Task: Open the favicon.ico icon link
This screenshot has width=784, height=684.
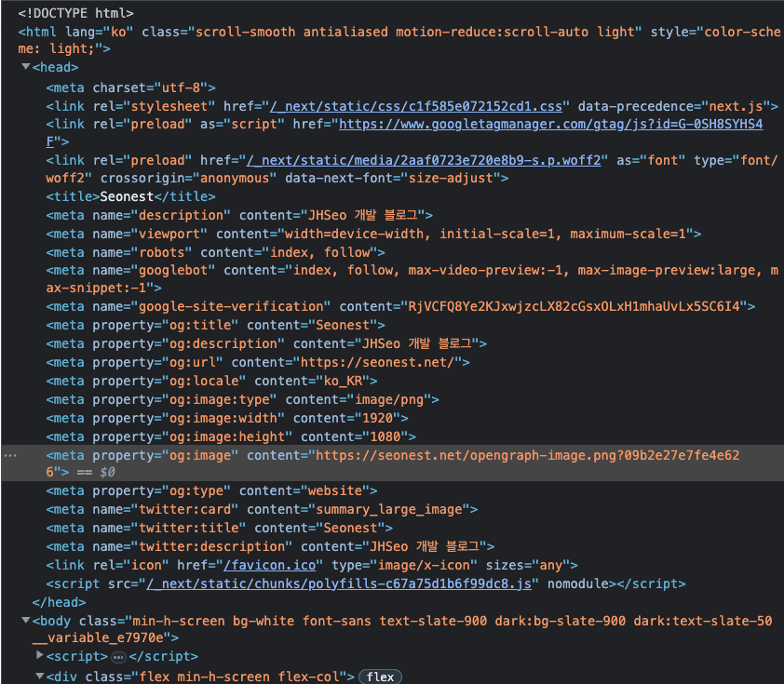Action: [x=270, y=564]
